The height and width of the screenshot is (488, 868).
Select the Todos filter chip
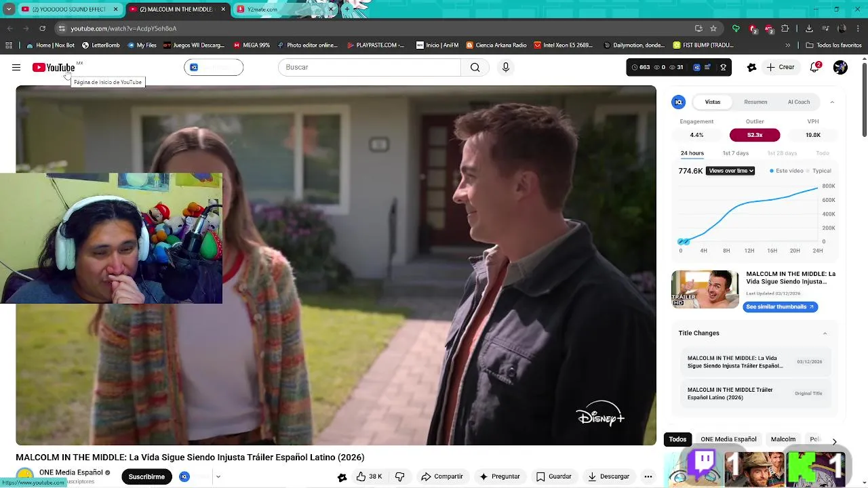(677, 439)
